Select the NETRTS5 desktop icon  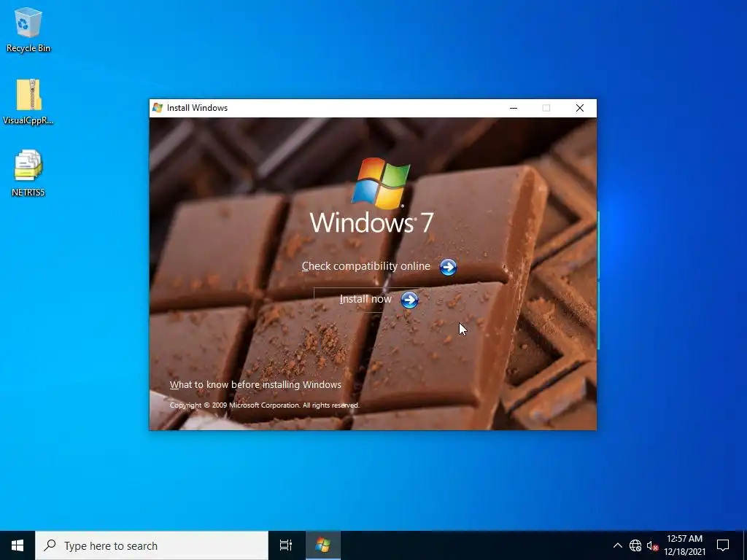point(28,172)
